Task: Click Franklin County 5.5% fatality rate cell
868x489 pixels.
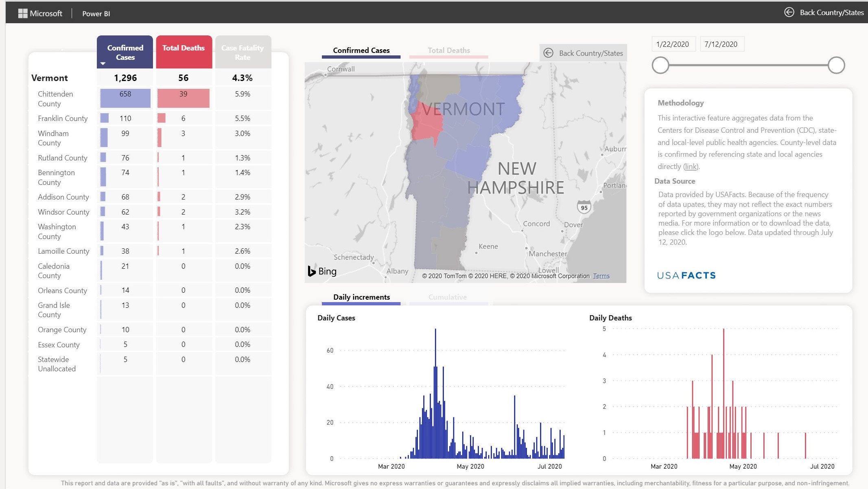Action: pyautogui.click(x=243, y=118)
